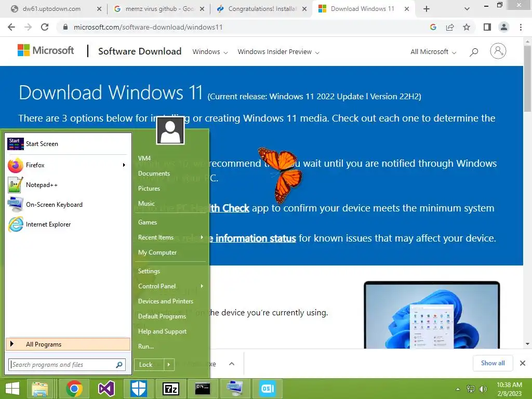Image resolution: width=532 pixels, height=399 pixels.
Task: Click the Windows Start button on taskbar
Action: [12, 389]
